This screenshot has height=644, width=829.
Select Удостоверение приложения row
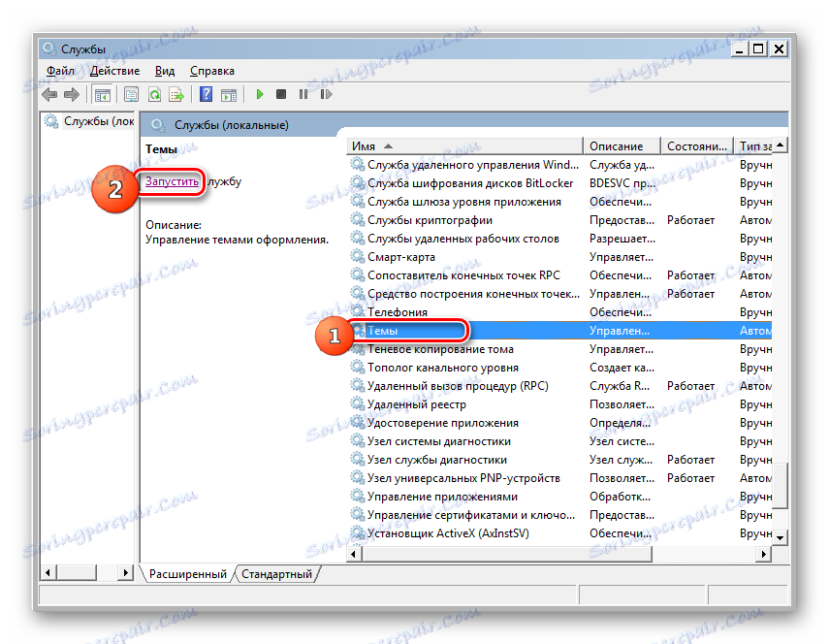[x=559, y=423]
